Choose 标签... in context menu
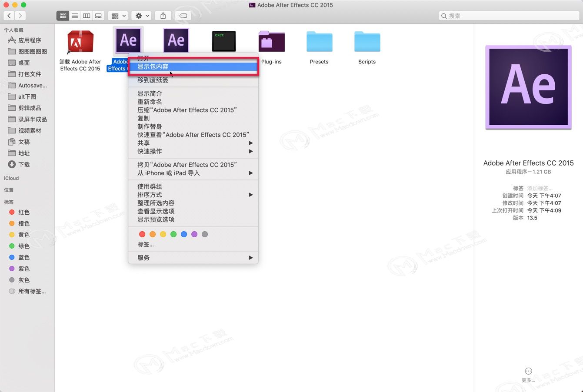 point(193,245)
